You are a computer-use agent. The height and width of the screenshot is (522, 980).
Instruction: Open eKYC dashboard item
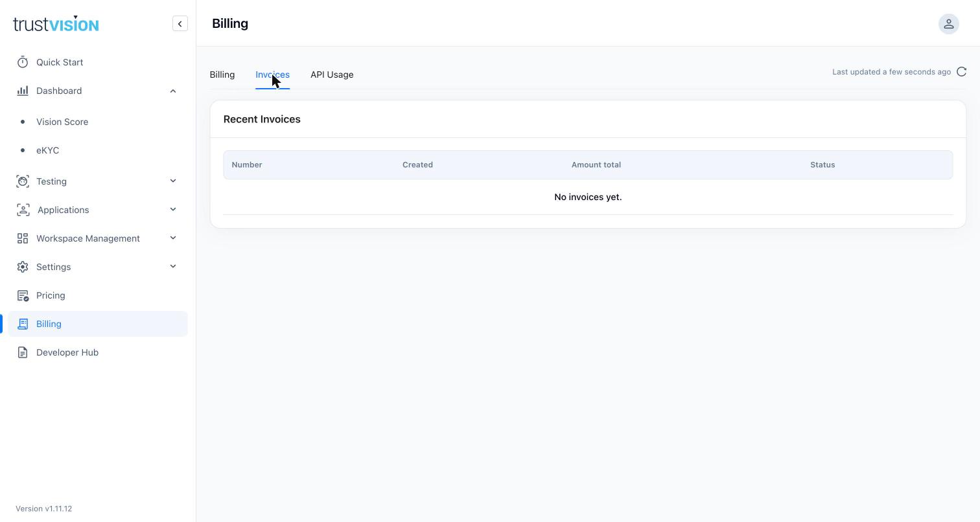tap(98, 150)
